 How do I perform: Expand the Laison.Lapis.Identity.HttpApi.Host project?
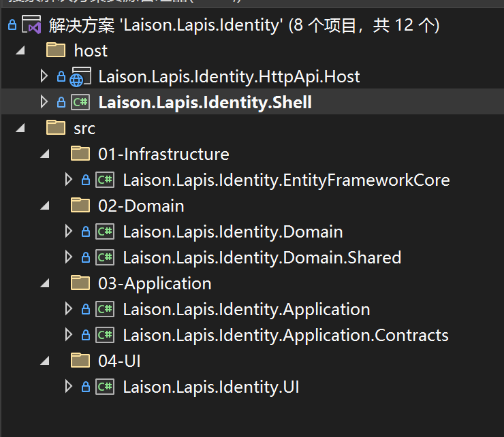pos(44,76)
